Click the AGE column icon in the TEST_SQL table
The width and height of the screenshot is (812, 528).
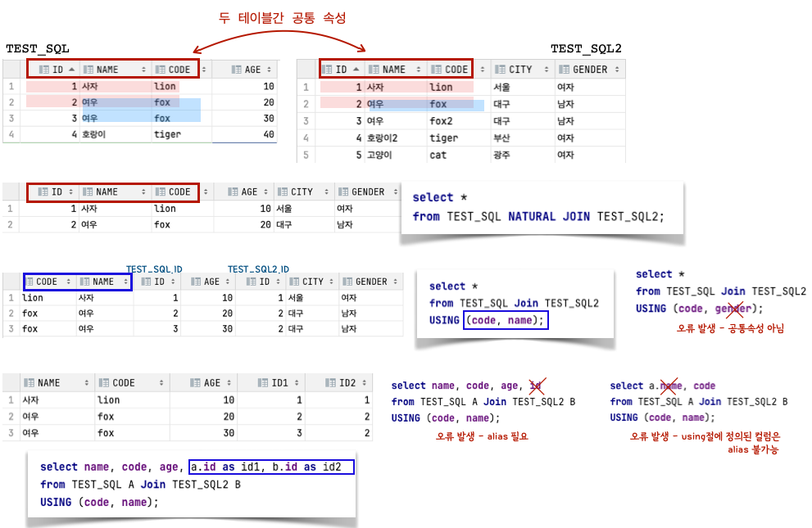coord(237,70)
